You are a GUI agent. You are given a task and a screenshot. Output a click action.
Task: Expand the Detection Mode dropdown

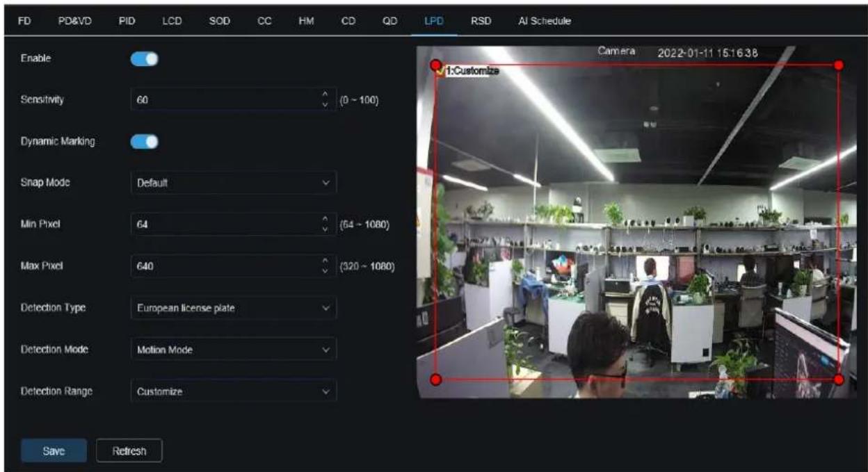tap(234, 350)
